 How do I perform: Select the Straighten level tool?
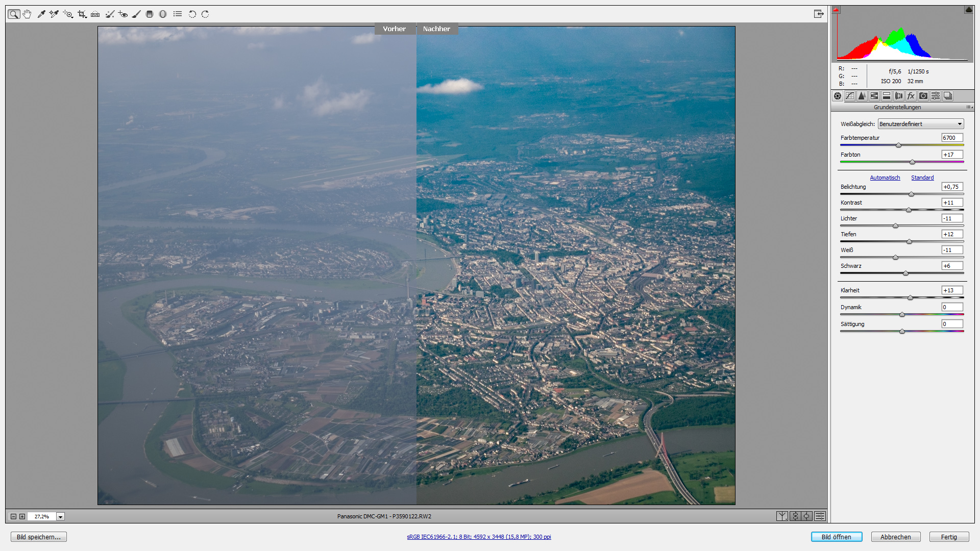(x=95, y=14)
